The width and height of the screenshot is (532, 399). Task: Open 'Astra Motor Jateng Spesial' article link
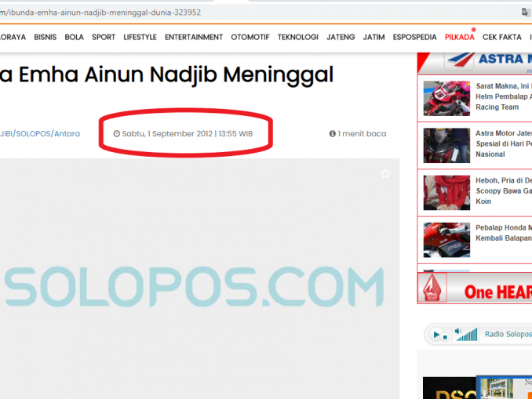(x=504, y=143)
